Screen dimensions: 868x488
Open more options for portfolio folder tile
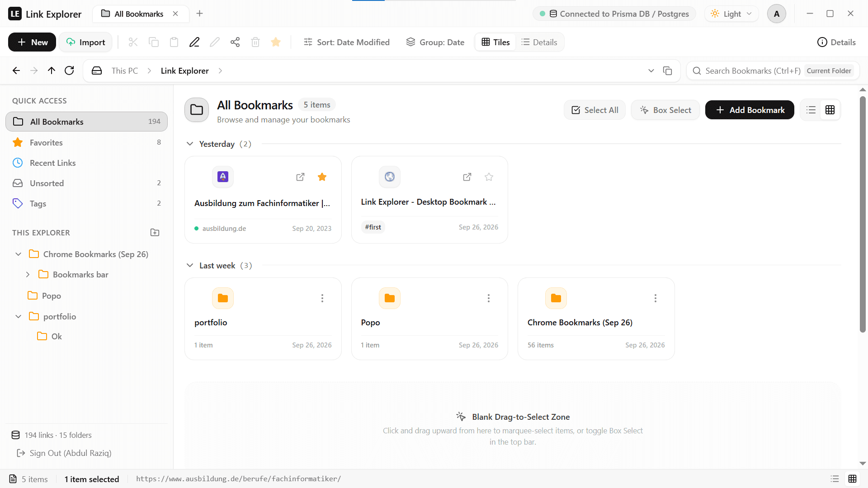pos(322,298)
